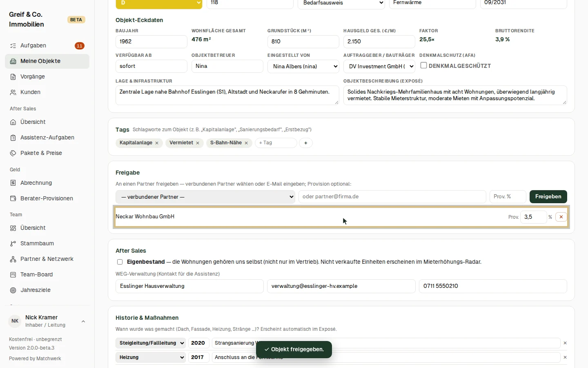Image resolution: width=588 pixels, height=368 pixels.
Task: Click the Stammbaum branch icon
Action: click(x=13, y=244)
